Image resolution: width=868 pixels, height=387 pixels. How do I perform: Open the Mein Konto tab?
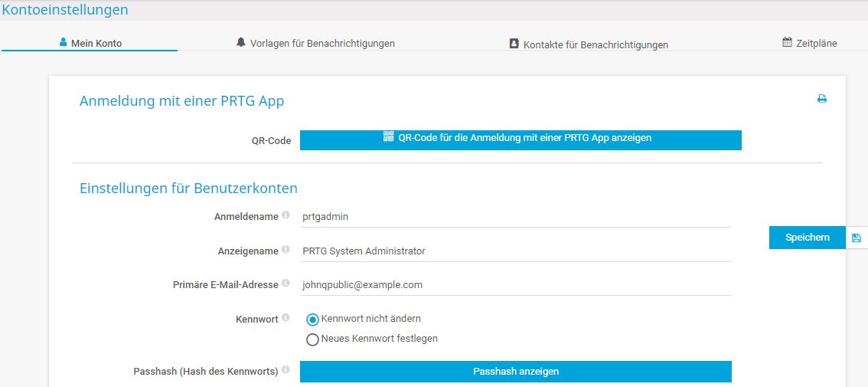90,43
